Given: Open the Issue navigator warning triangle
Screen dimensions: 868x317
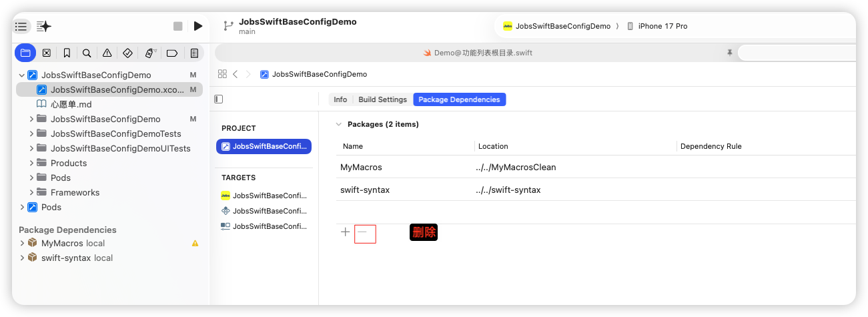Looking at the screenshot, I should (107, 53).
